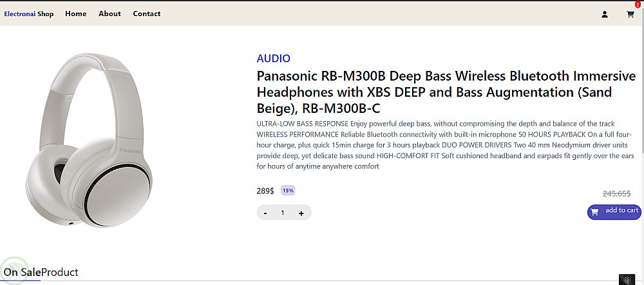Click the 15% discount badge

pos(288,190)
